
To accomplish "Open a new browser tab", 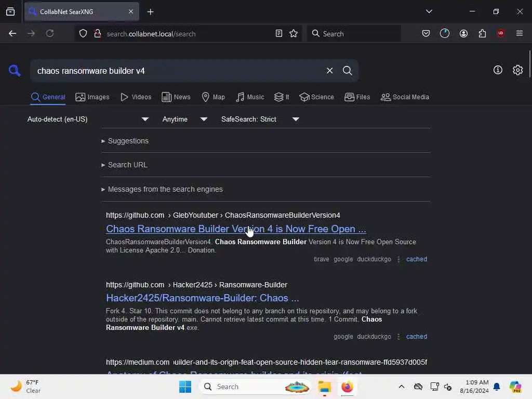I will [x=150, y=12].
